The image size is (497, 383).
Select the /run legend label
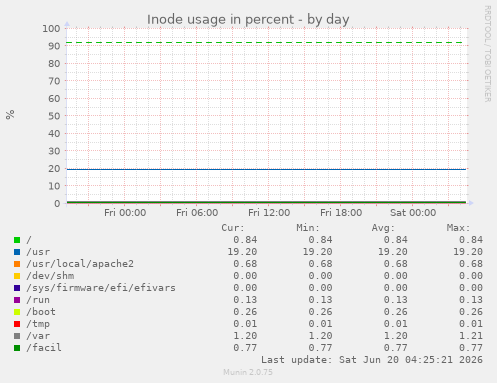38,300
